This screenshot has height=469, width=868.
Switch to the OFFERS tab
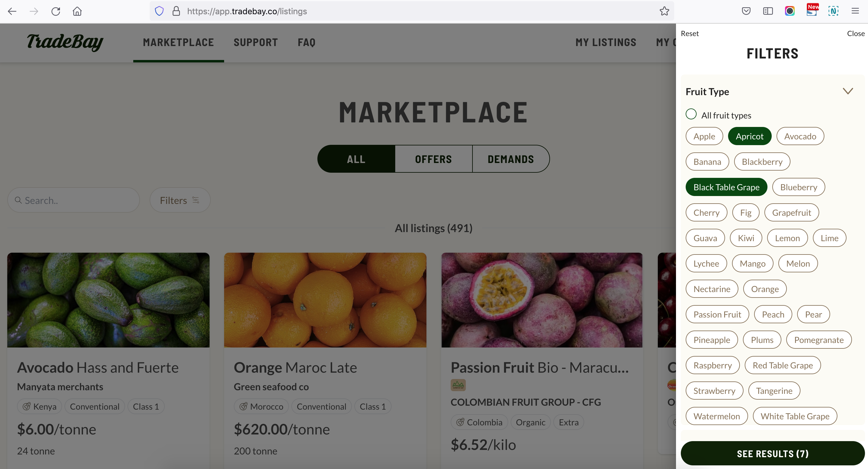(x=433, y=159)
